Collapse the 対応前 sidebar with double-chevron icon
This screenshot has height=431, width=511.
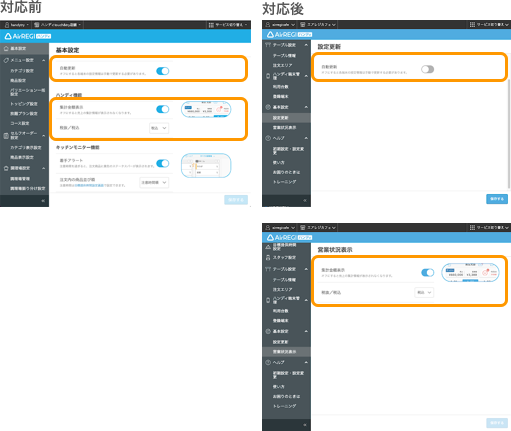[43, 201]
